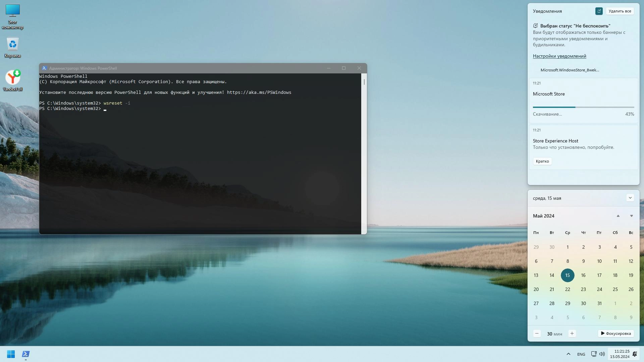Click Microsoft Store download progress bar
644x362 pixels.
coord(583,107)
